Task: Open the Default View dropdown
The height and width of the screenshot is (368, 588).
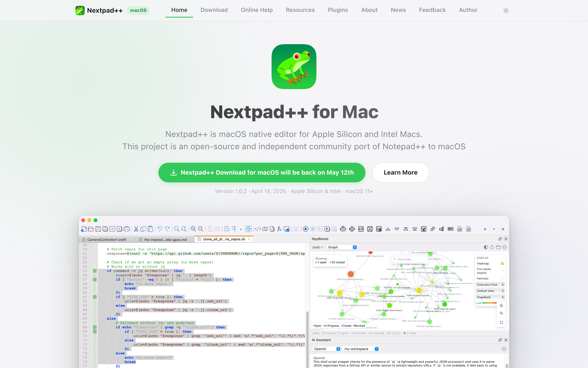Action: click(490, 291)
